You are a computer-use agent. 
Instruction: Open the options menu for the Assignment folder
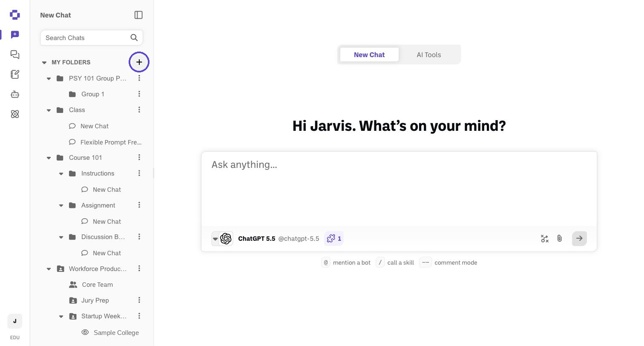pos(139,205)
